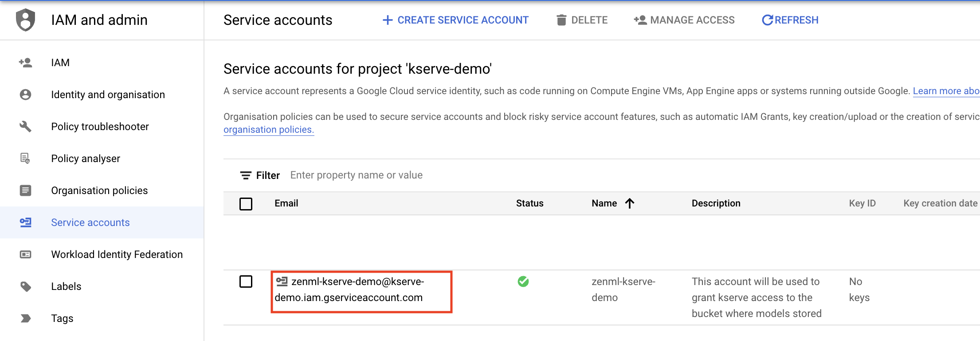The image size is (980, 341).
Task: Click the 'IAM and admin' title text
Action: (99, 20)
